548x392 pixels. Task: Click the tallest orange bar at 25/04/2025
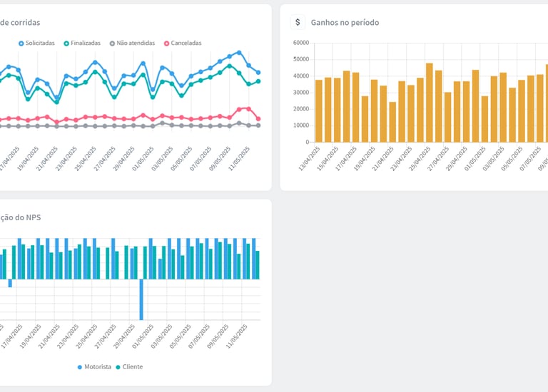[429, 103]
